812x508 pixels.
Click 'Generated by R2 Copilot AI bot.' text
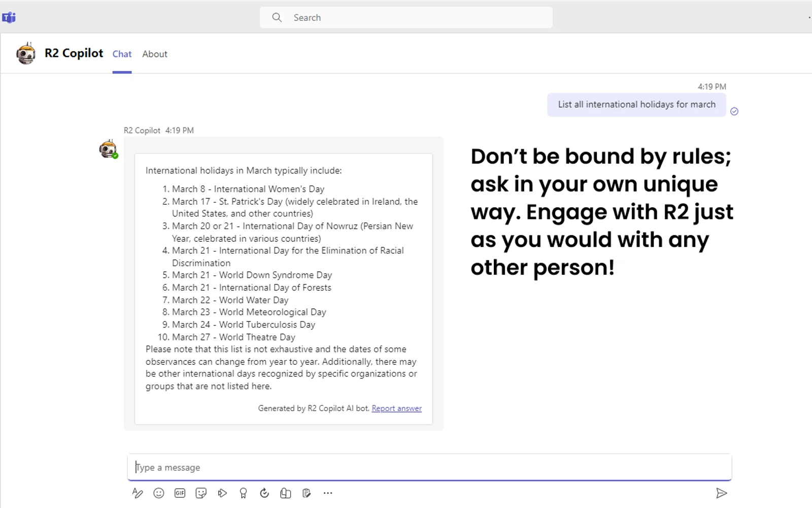coord(314,408)
